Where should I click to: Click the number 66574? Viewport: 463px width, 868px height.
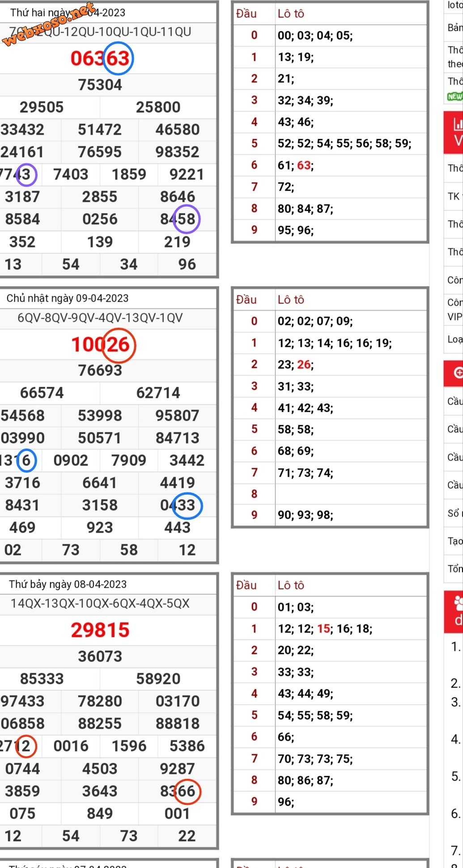click(42, 393)
